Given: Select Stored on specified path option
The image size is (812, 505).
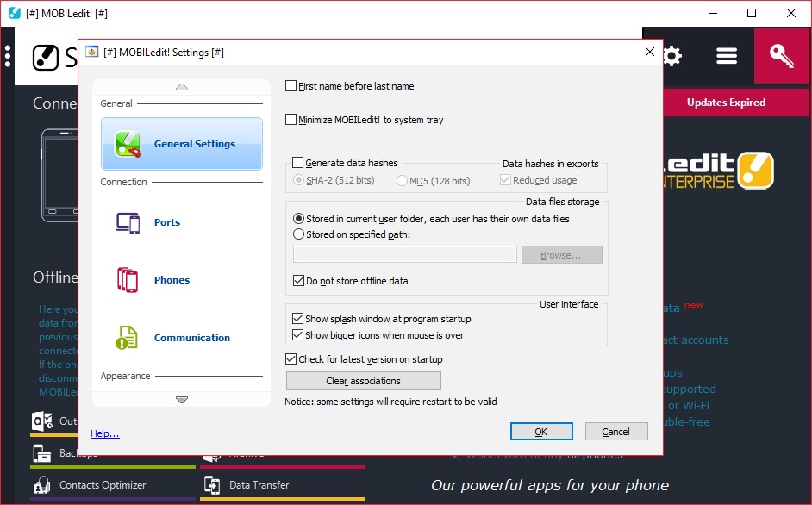Looking at the screenshot, I should tap(298, 234).
